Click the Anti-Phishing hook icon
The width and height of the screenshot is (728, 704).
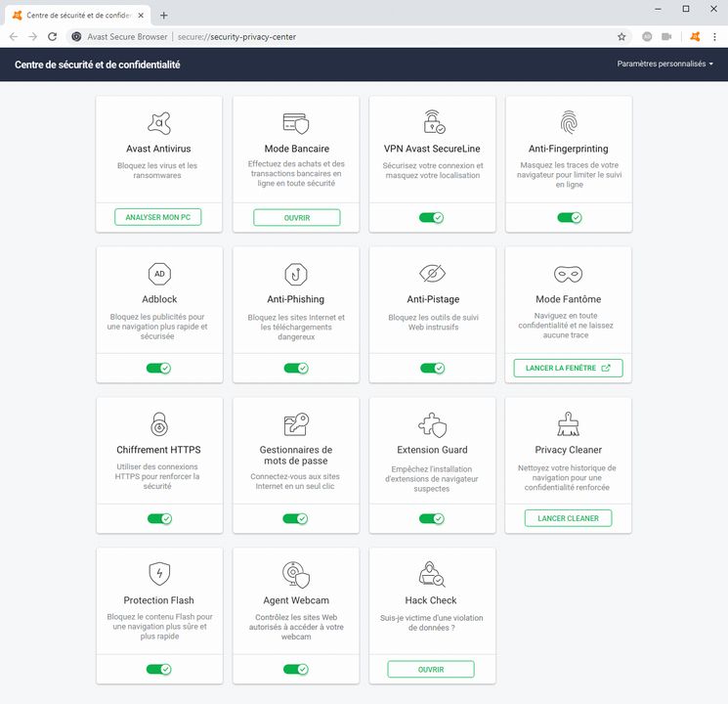coord(296,274)
